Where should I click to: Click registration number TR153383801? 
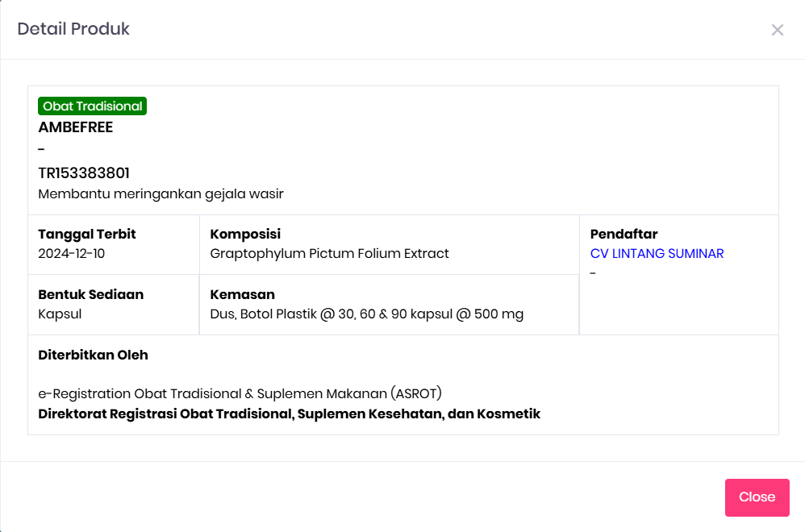coord(84,173)
